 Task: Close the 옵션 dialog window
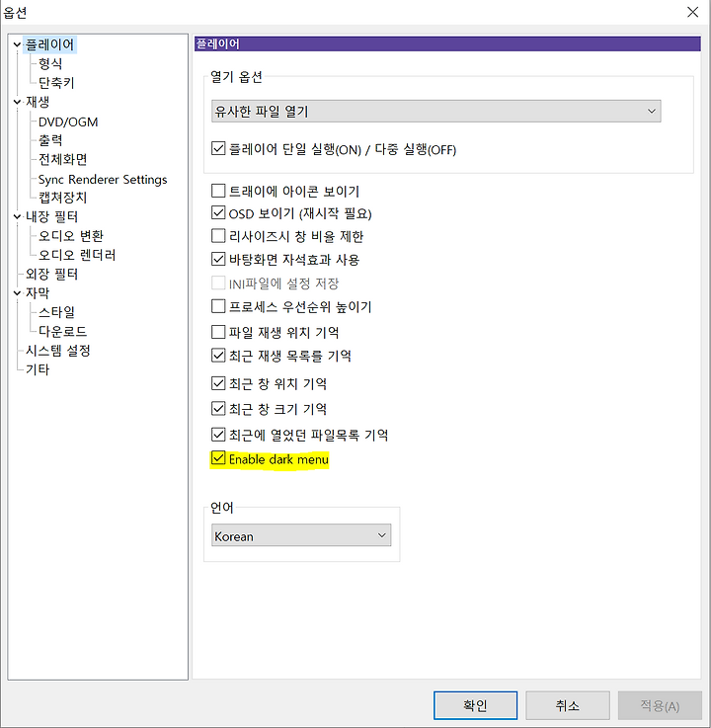pos(692,12)
